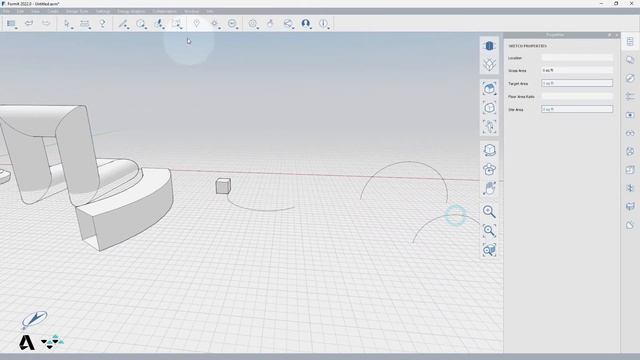Open the Sun and shadows dropdown
This screenshot has width=640, height=360.
click(214, 24)
